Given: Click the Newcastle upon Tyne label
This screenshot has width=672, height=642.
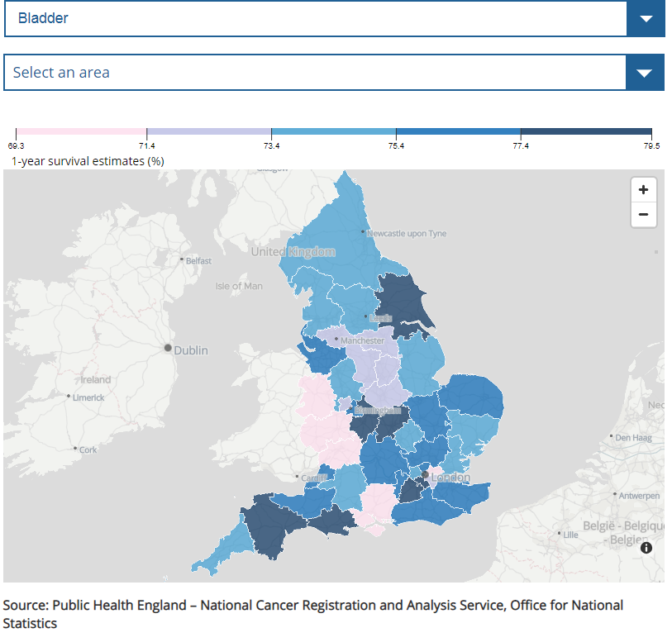Looking at the screenshot, I should pyautogui.click(x=406, y=234).
